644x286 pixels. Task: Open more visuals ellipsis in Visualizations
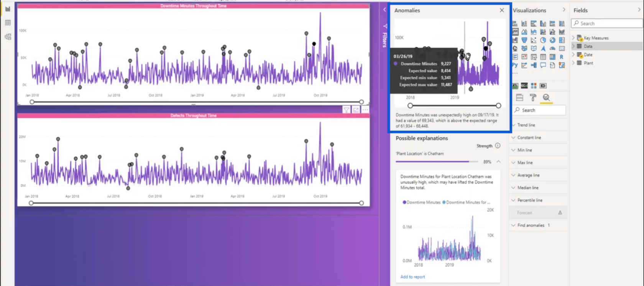point(516,73)
